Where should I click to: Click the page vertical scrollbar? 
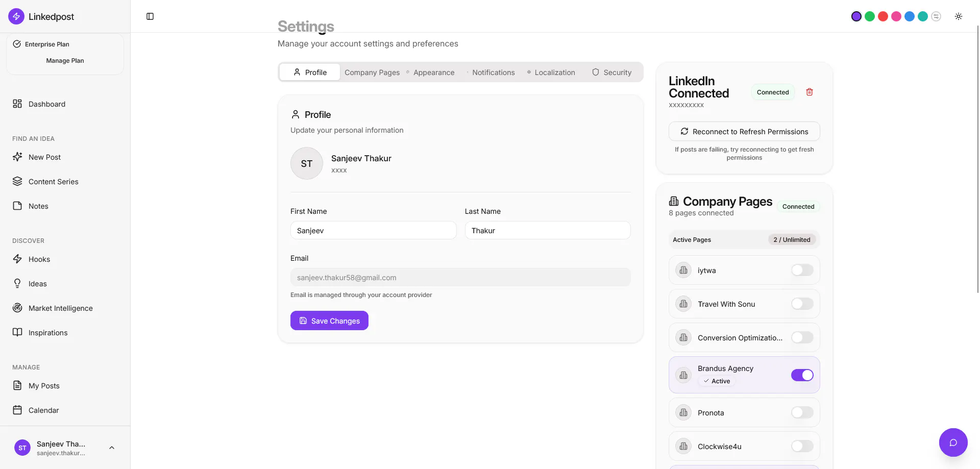[978, 158]
